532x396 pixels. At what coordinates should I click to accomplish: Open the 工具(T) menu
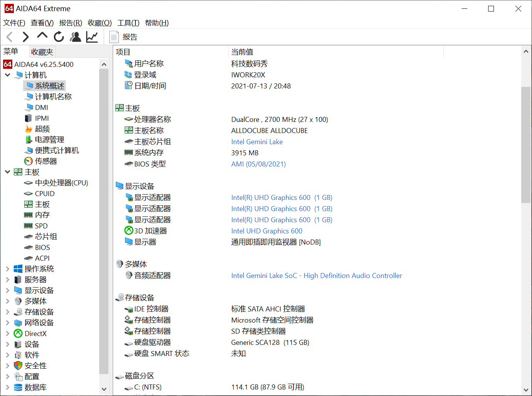tap(128, 23)
